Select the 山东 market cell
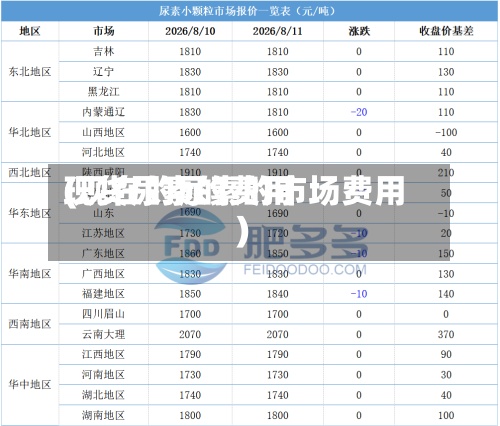The height and width of the screenshot is (426, 500). click(104, 213)
